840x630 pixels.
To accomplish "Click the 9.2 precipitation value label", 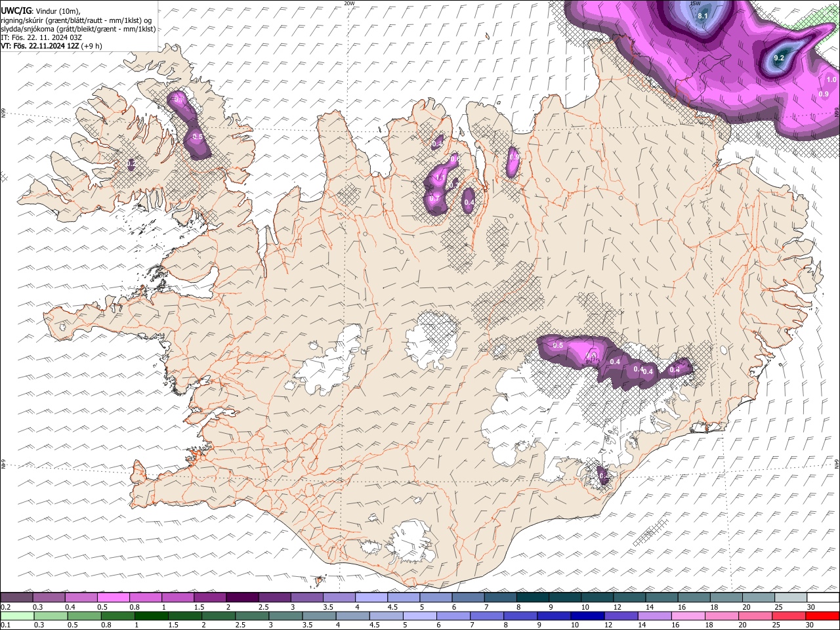I will point(779,58).
